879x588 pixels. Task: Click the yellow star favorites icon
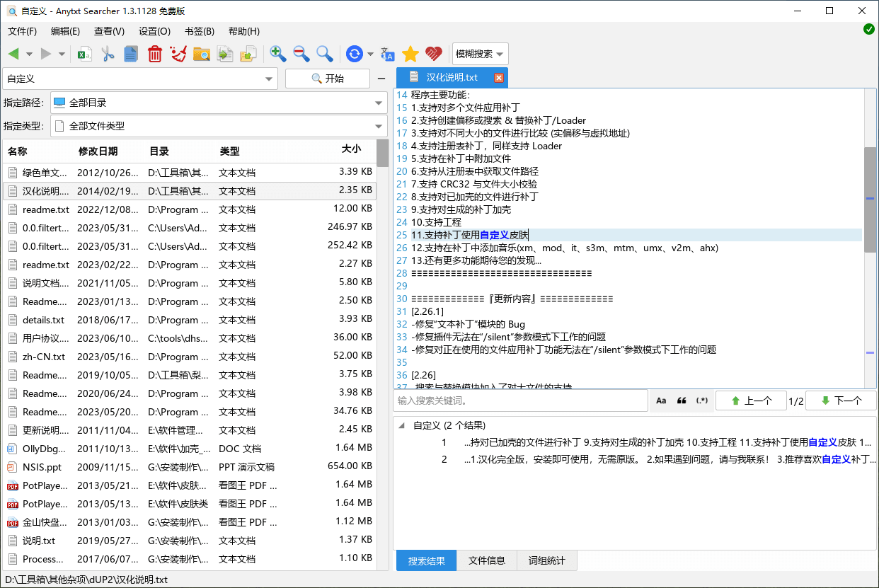pos(410,54)
